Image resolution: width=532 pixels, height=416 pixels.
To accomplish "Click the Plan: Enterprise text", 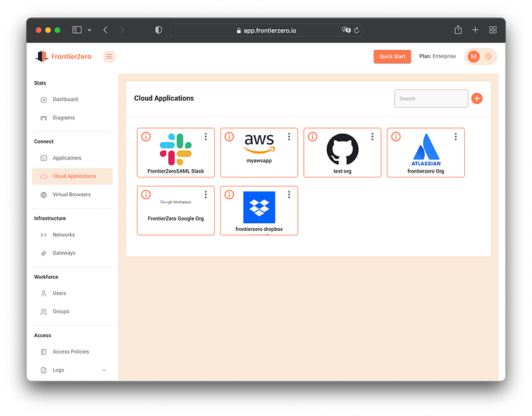I will click(x=438, y=56).
